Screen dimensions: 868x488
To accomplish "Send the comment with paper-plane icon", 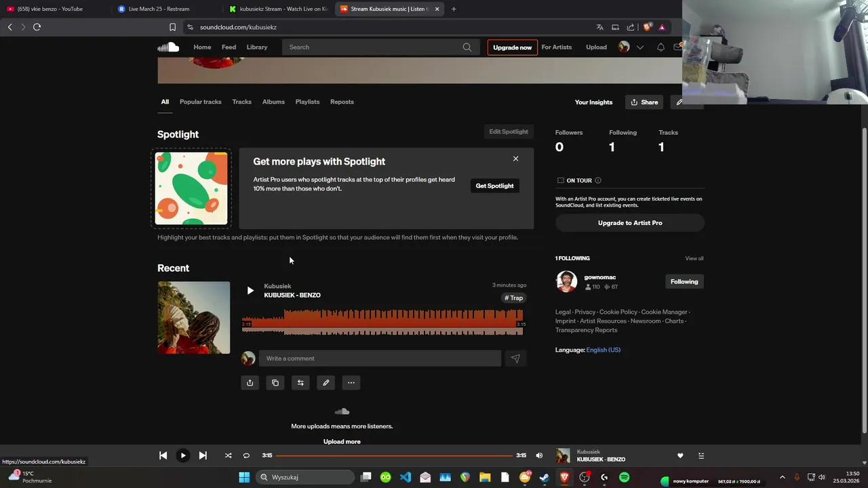I will pos(515,359).
